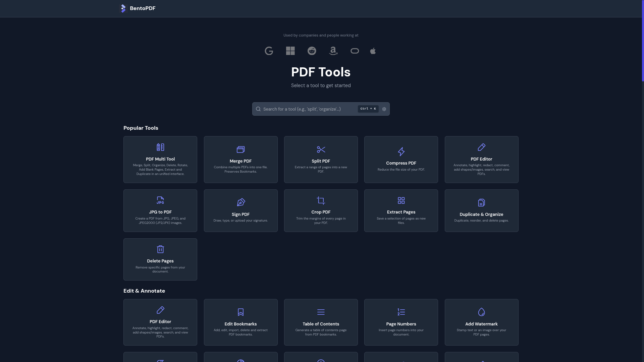Click the Add Watermark droplet icon
The height and width of the screenshot is (362, 644).
(481, 312)
